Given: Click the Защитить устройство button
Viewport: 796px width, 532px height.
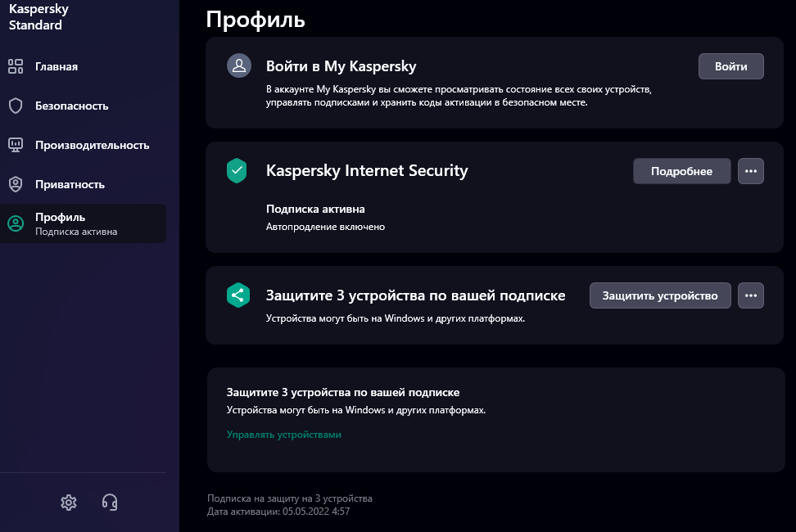Looking at the screenshot, I should pyautogui.click(x=660, y=295).
